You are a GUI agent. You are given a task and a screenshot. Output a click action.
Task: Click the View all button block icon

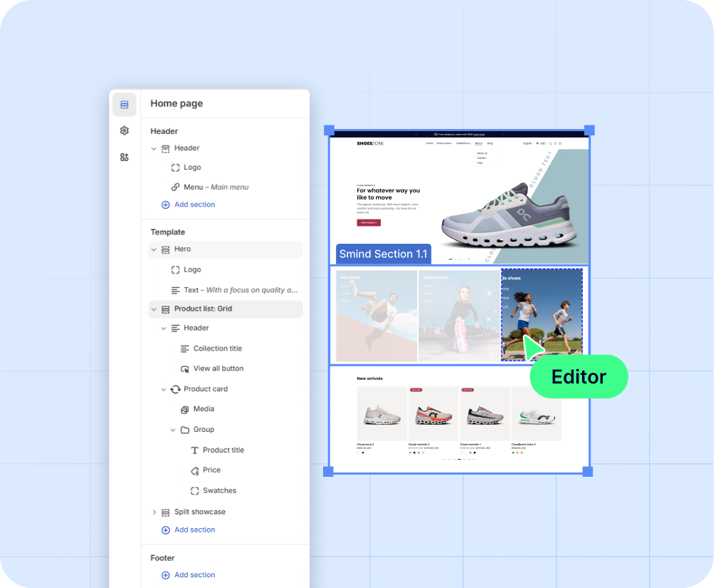[185, 369]
